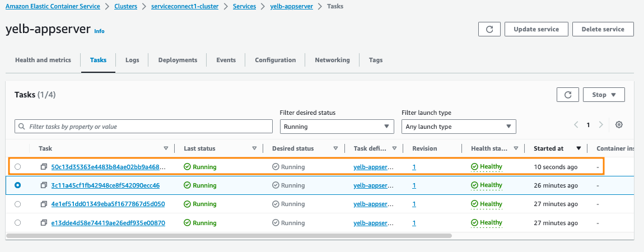Copy task ID e13dde4d58e74419ae26edf935e00870
The width and height of the screenshot is (644, 252).
click(44, 223)
